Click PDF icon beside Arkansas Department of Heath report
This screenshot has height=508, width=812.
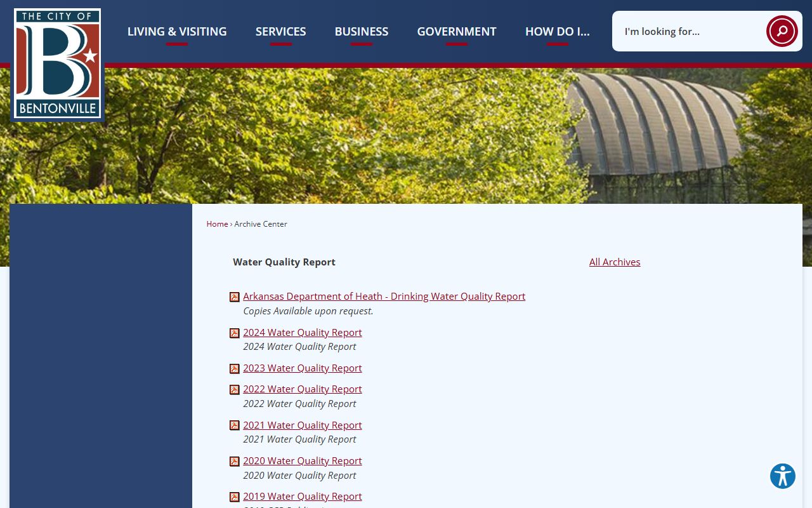coord(235,297)
